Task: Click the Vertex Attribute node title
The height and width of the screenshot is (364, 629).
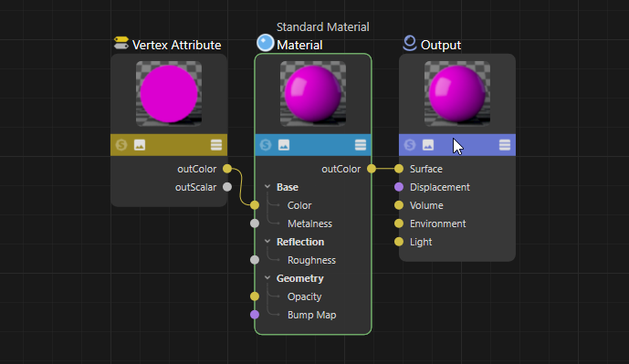Action: coord(176,45)
